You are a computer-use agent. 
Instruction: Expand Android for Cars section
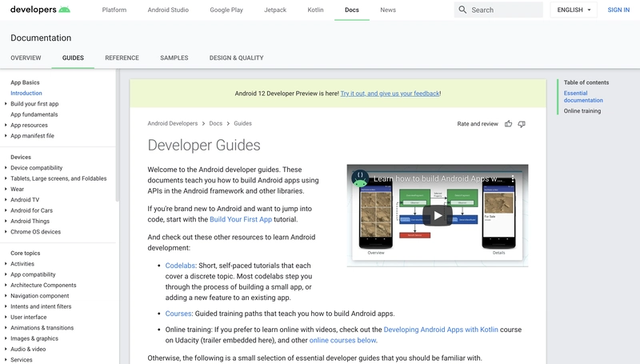6,210
